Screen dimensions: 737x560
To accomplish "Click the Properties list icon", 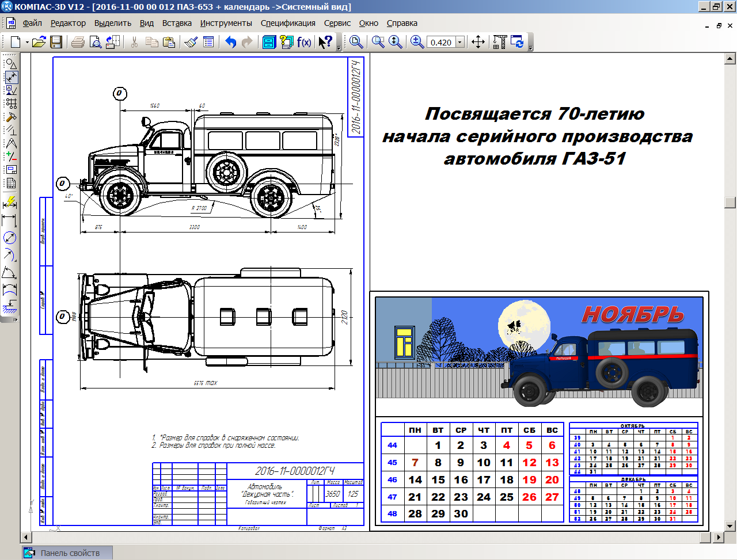I will 208,42.
